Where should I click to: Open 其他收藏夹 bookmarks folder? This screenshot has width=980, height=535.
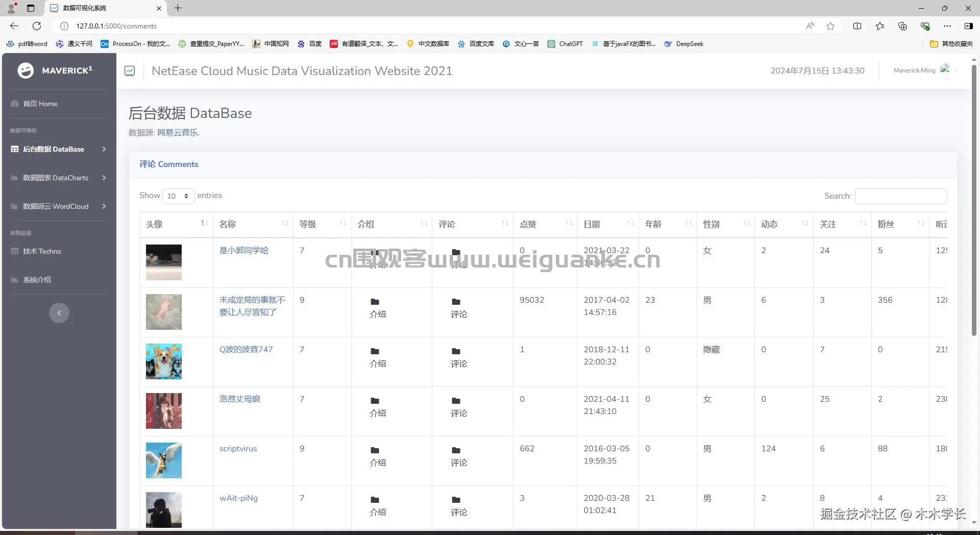[x=951, y=44]
